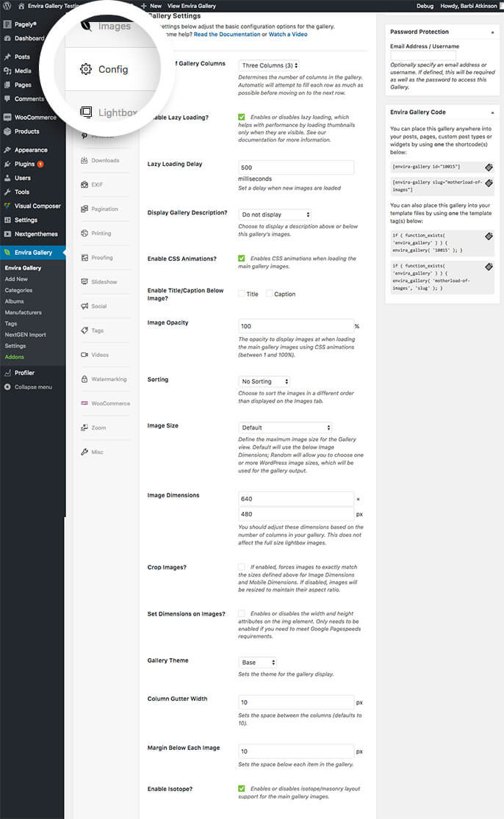This screenshot has height=819, width=504.
Task: Collapse the Password Protection panel
Action: point(492,32)
